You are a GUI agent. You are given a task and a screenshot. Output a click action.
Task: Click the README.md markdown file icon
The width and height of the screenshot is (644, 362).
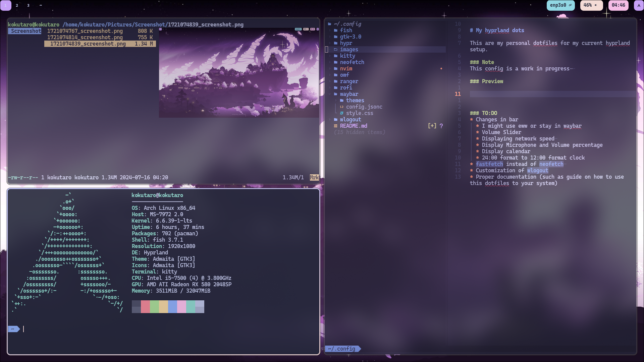[x=335, y=126]
